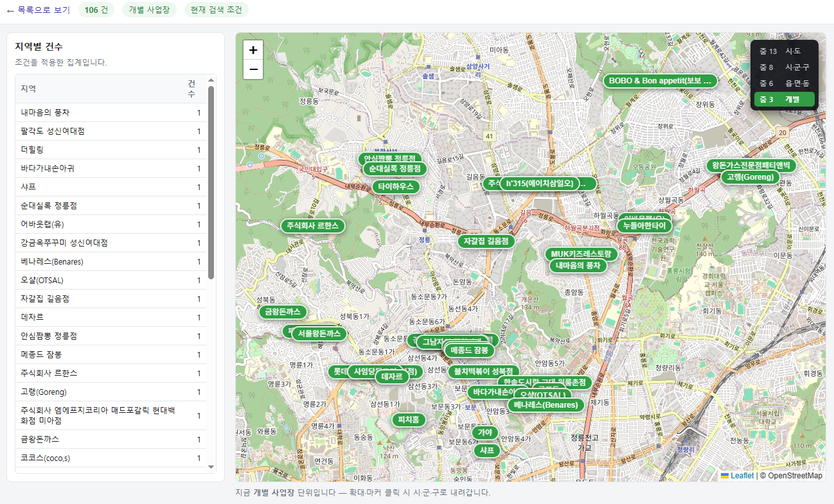Image resolution: width=834 pixels, height=504 pixels.
Task: Click the 메종드 잠봉 marker on the map
Action: (x=470, y=351)
